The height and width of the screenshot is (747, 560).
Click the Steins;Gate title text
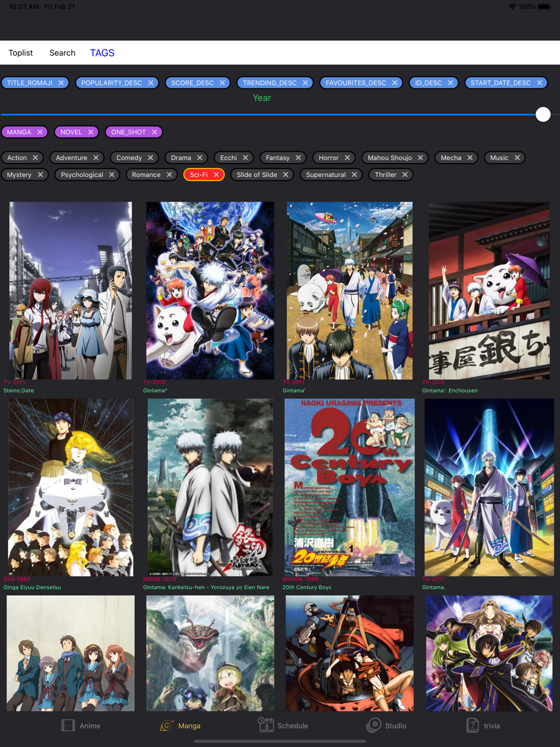pyautogui.click(x=18, y=391)
